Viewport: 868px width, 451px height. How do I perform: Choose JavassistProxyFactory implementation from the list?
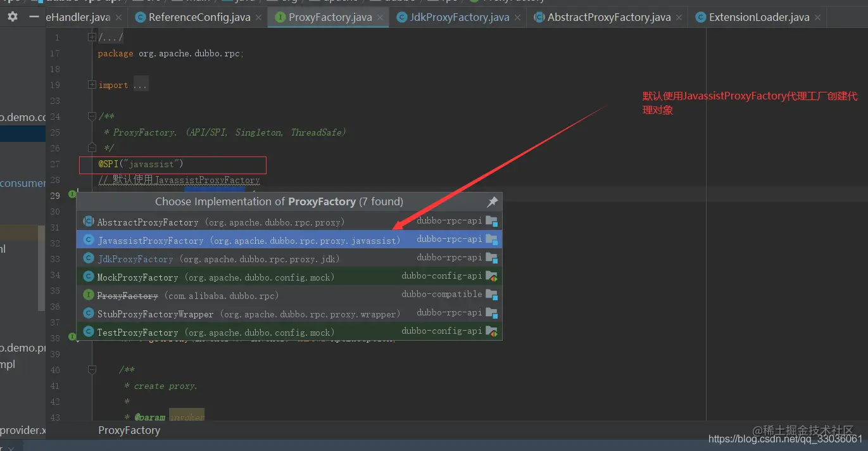pos(289,240)
